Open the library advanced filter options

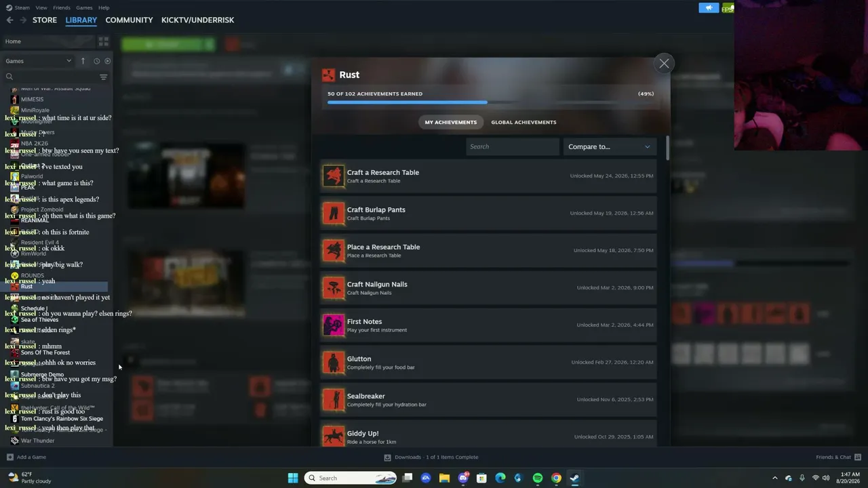tap(104, 77)
